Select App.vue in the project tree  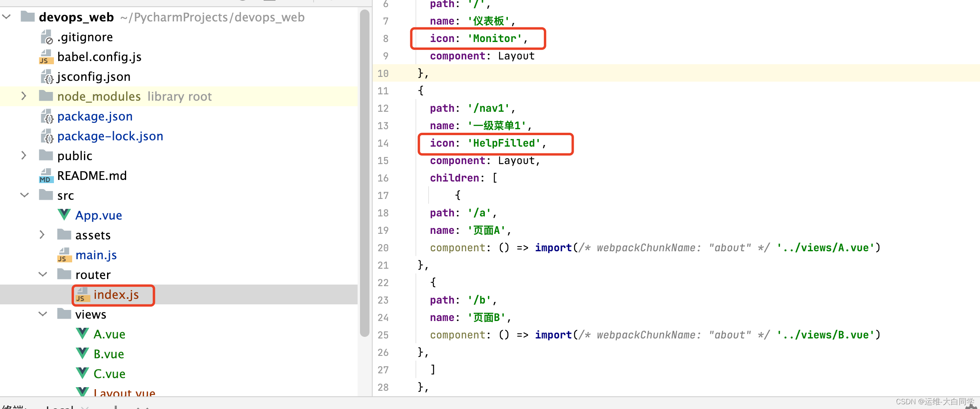tap(99, 215)
